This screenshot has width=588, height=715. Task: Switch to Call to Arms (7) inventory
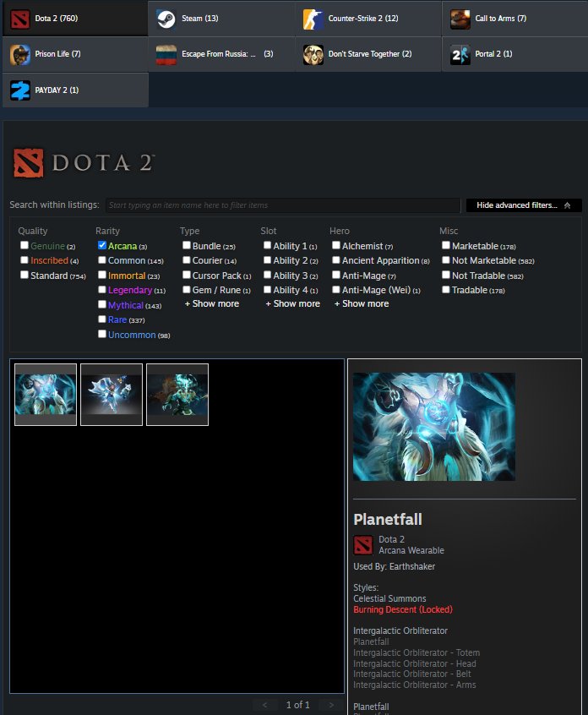pos(515,19)
